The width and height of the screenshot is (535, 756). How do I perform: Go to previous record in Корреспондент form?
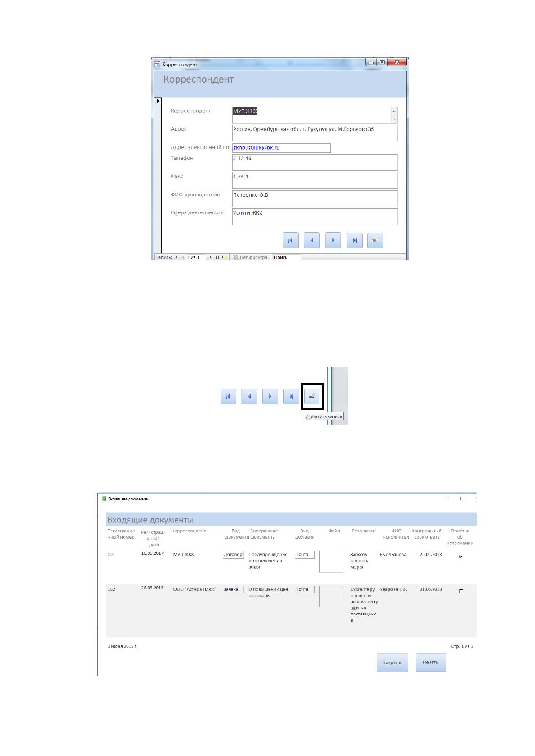[312, 240]
